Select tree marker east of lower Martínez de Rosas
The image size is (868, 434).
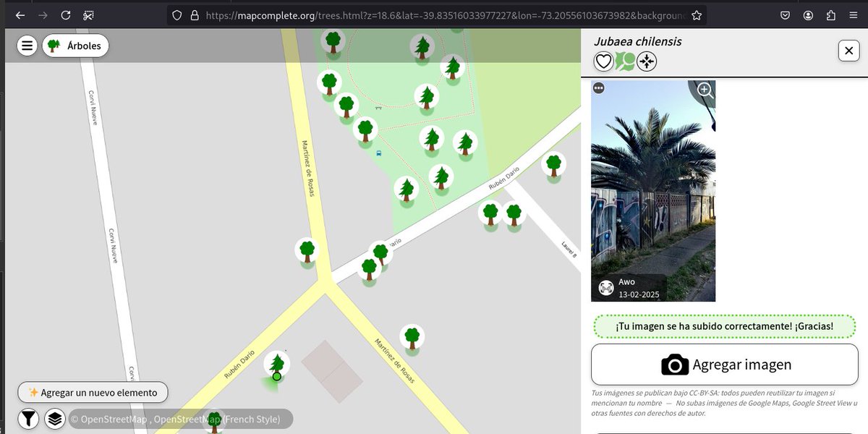pyautogui.click(x=412, y=338)
